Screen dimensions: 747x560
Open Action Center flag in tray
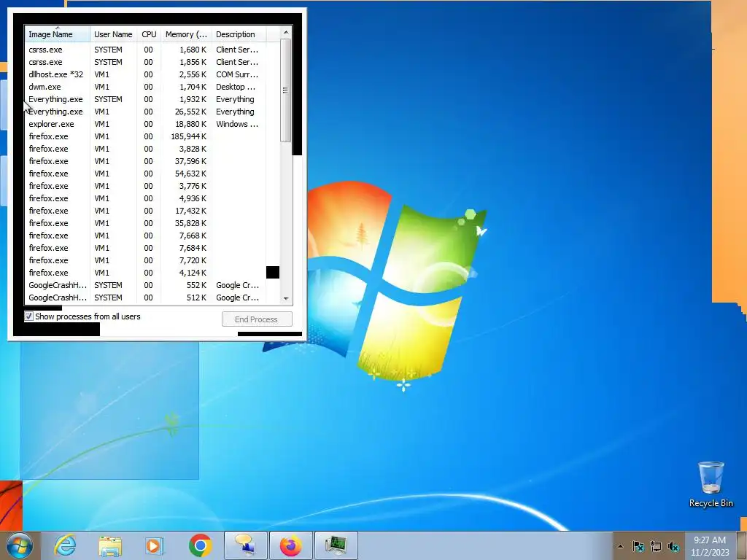pos(638,546)
